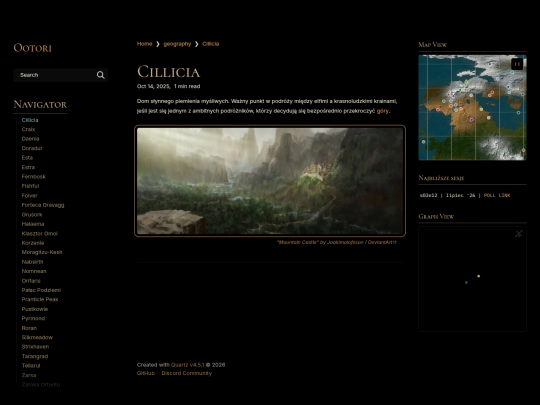540x405 pixels.
Task: Open the Ootori site title
Action: click(32, 48)
